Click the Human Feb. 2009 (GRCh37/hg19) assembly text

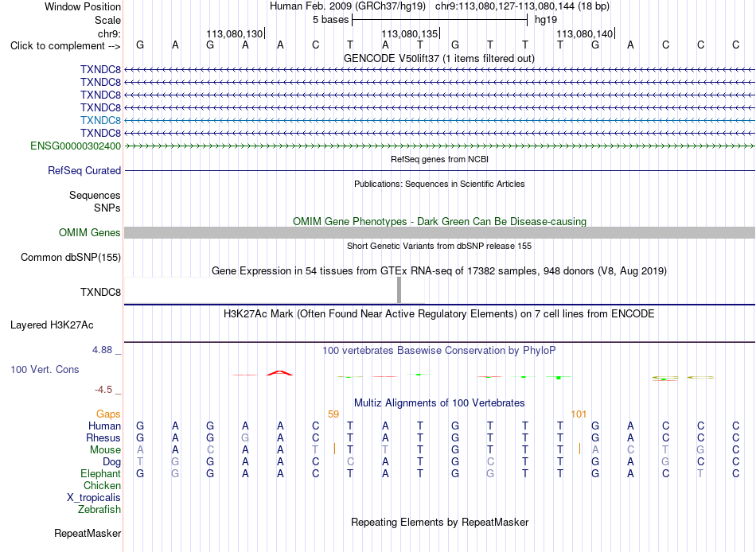tap(348, 6)
